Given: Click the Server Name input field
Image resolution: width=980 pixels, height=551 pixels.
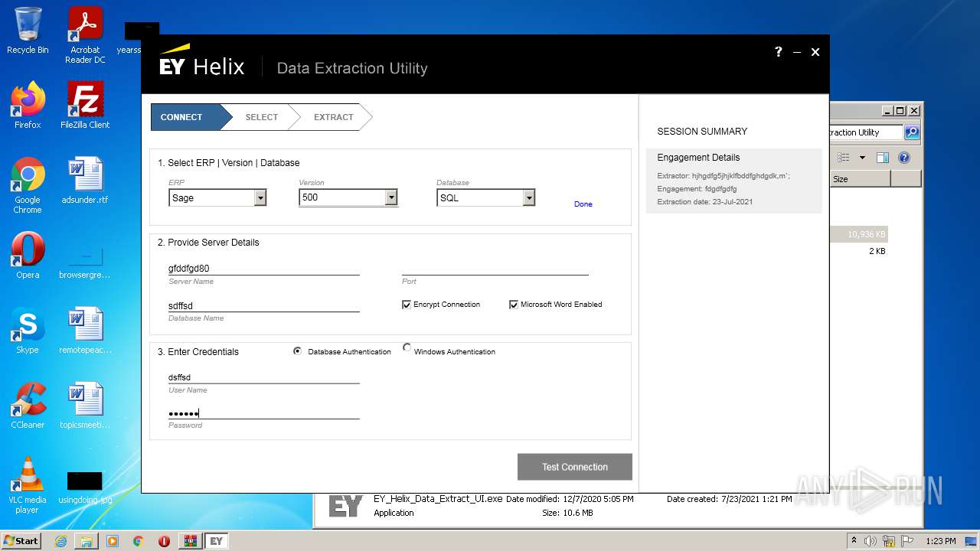Looking at the screenshot, I should 264,269.
